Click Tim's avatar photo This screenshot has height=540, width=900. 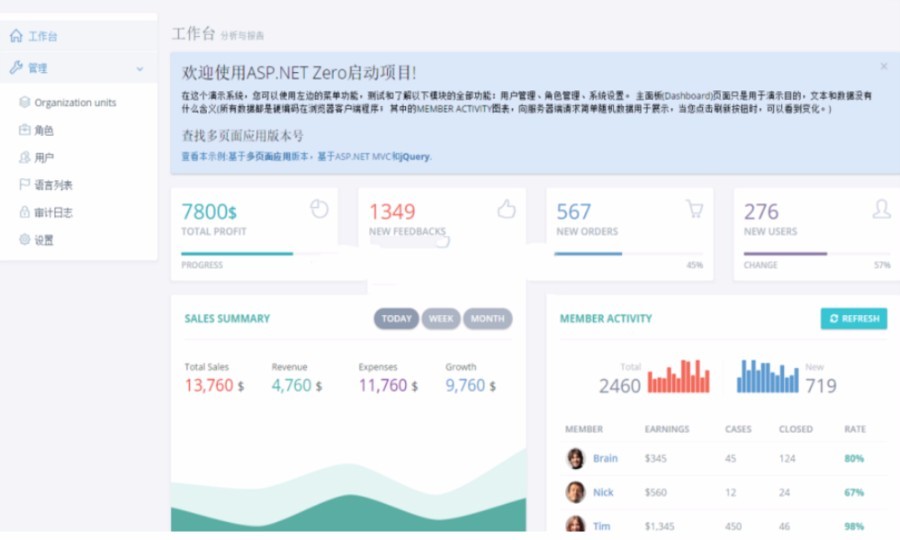click(x=575, y=523)
